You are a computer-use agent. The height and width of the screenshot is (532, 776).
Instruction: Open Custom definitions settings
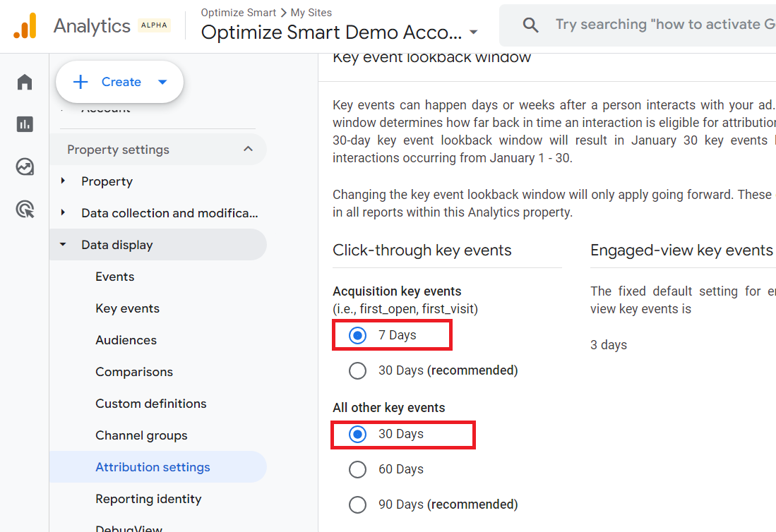tap(151, 404)
